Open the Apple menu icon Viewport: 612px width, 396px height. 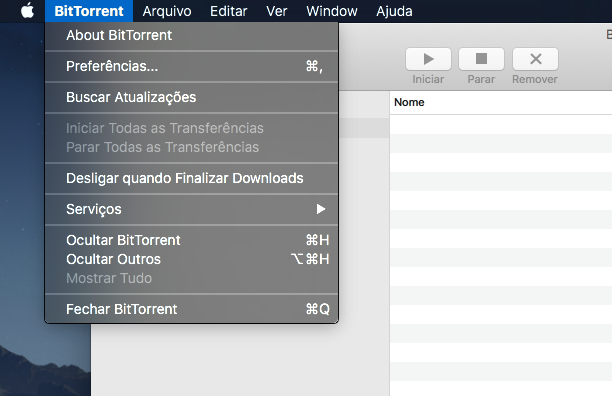27,11
